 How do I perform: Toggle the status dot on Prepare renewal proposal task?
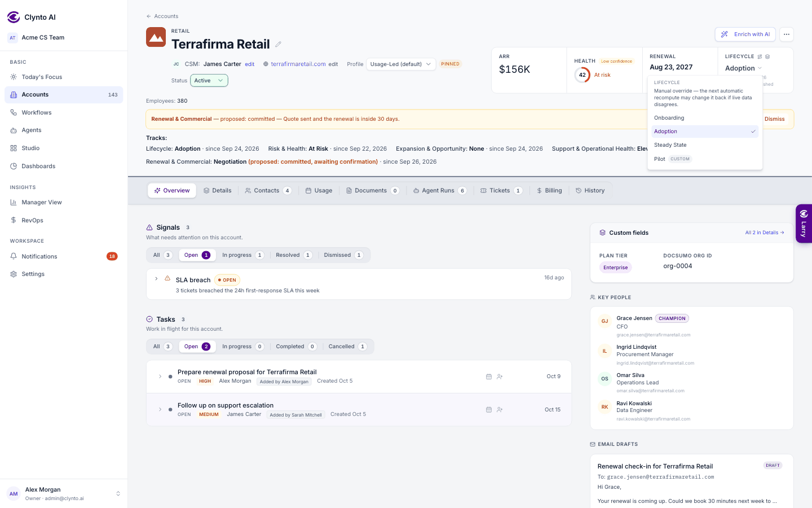click(x=170, y=376)
